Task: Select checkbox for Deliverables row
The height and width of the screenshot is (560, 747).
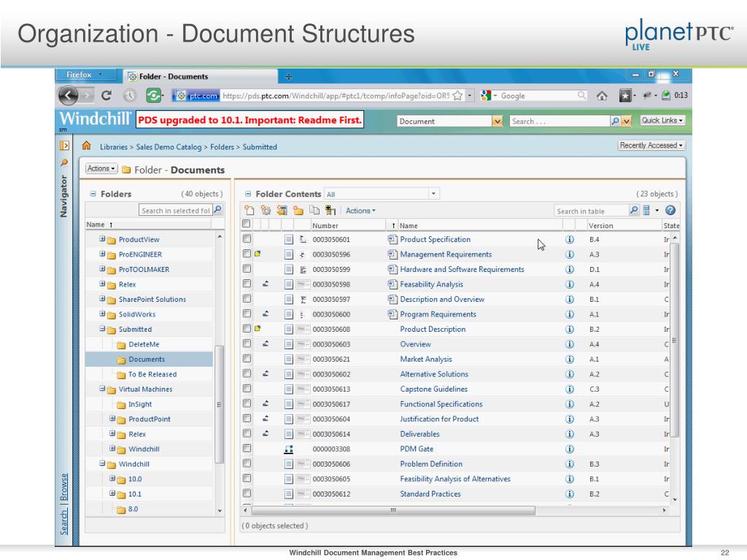Action: [x=247, y=433]
